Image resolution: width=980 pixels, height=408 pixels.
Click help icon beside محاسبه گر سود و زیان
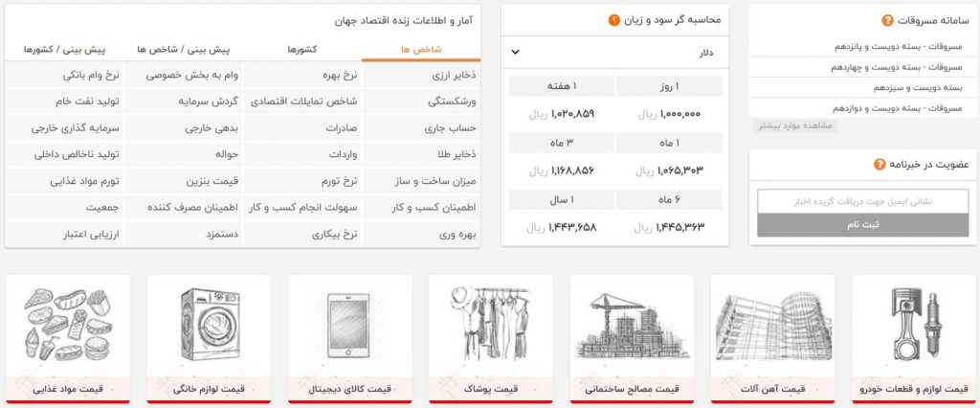click(613, 20)
